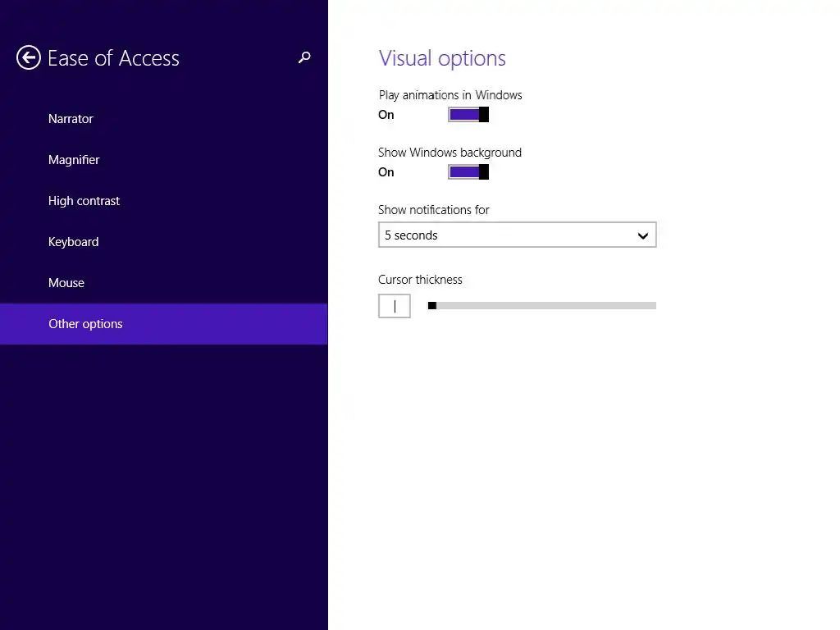
Task: Click the Cursor thickness slider track
Action: tap(541, 306)
